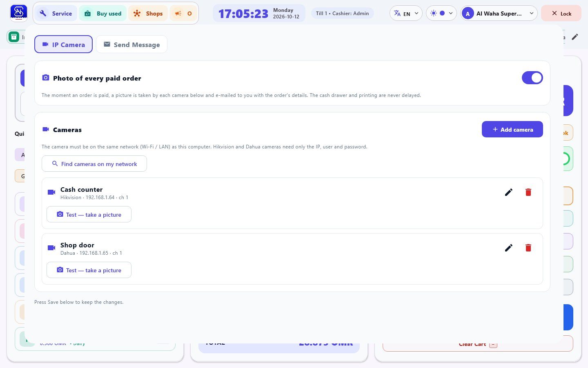The width and height of the screenshot is (588, 368).
Task: Open the app logo at top left
Action: (x=18, y=13)
